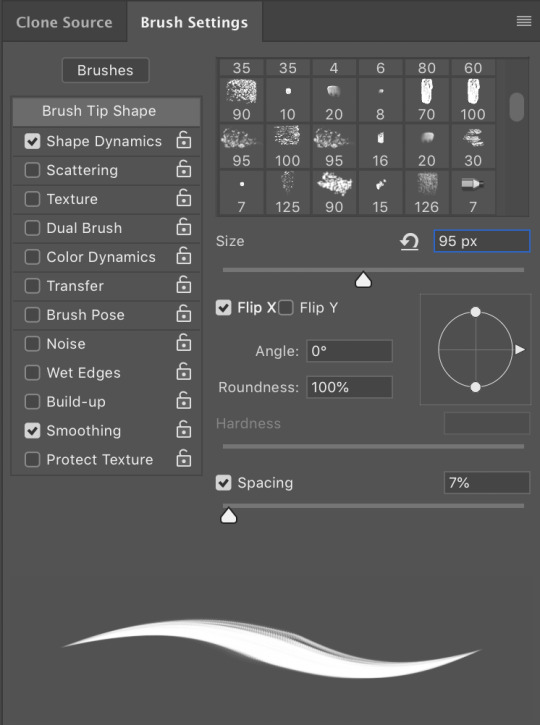Toggle the lock icon beside Shape Dynamics
The image size is (540, 725).
pos(184,140)
